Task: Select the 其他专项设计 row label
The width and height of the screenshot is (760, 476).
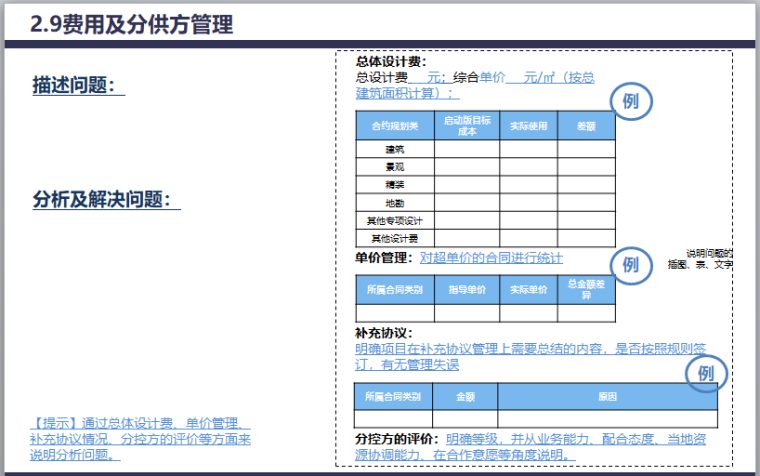Action: [x=395, y=221]
